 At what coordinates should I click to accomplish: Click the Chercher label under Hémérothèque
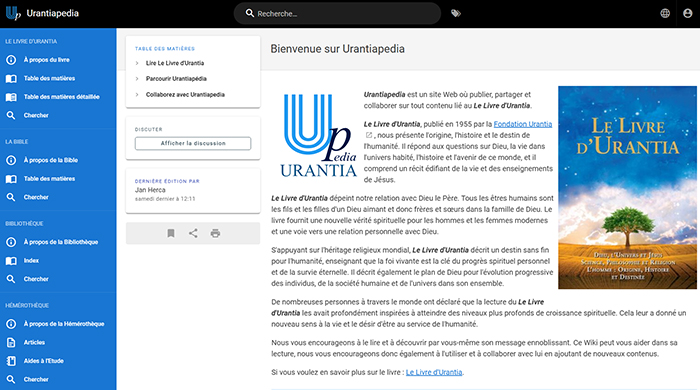click(36, 380)
